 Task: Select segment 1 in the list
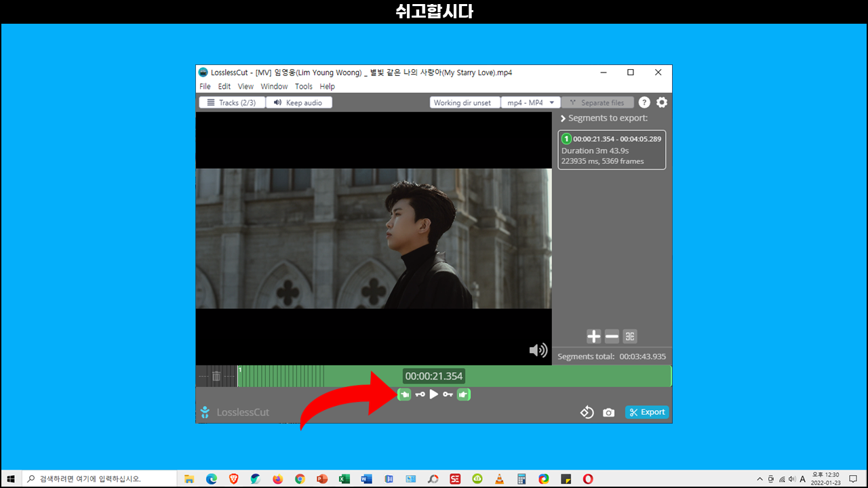pos(612,150)
